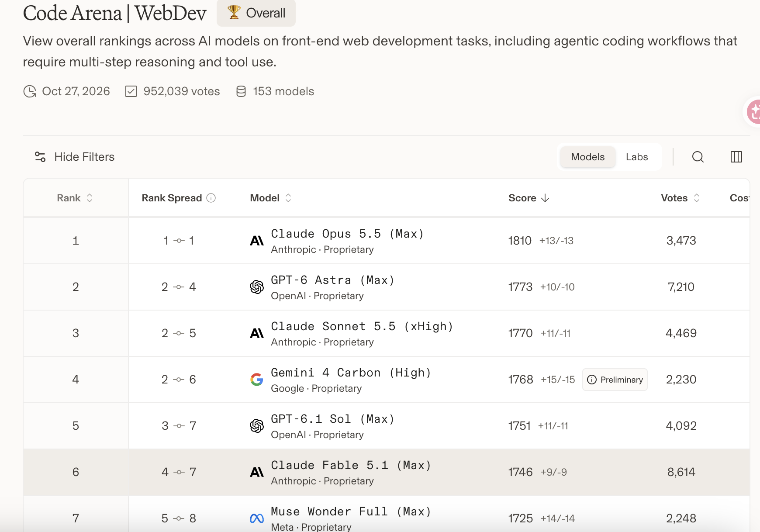Sort by the Rank column
Image resolution: width=760 pixels, height=532 pixels.
tap(75, 198)
